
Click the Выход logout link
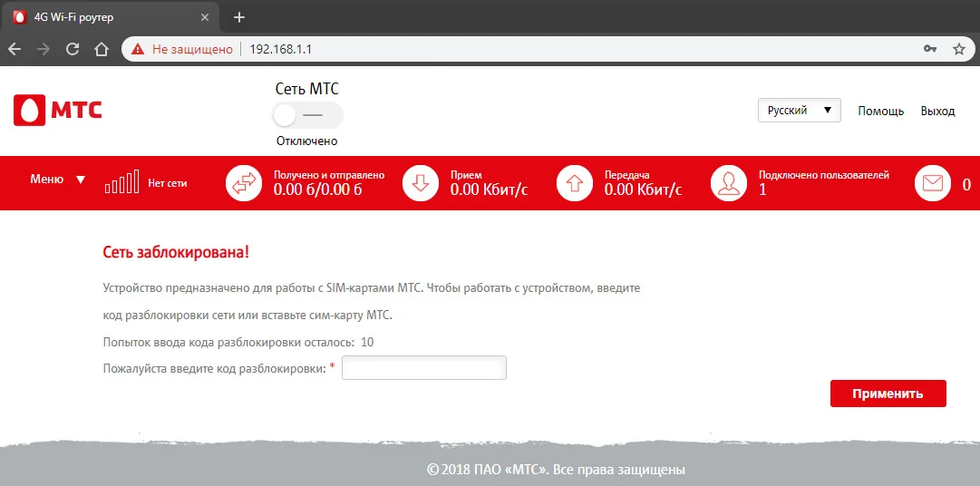[x=937, y=111]
